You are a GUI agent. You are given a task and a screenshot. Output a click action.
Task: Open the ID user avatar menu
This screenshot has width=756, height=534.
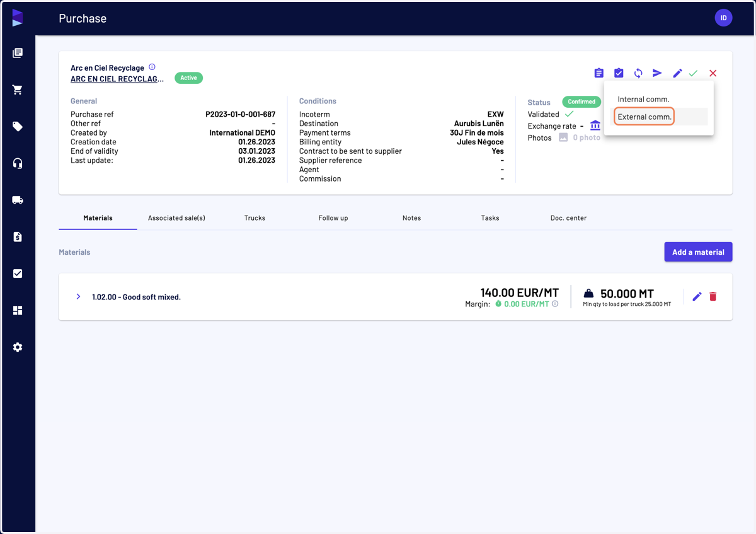(x=723, y=18)
